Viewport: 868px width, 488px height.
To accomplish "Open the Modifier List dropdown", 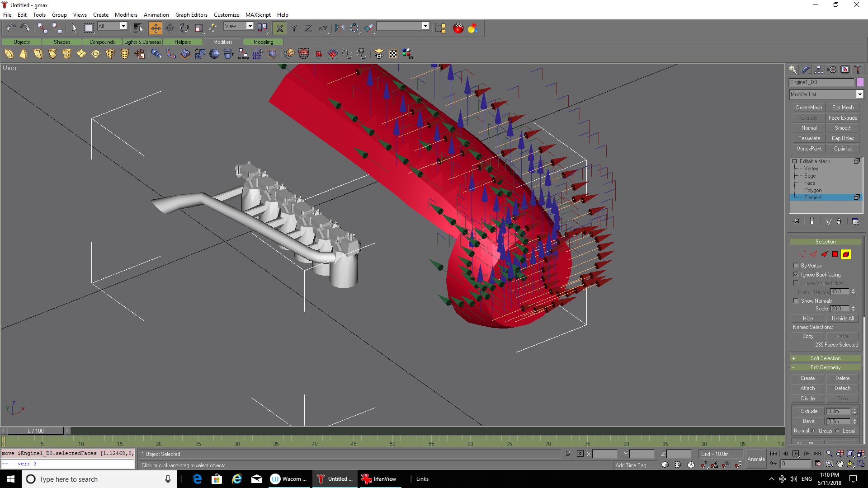I will [859, 94].
